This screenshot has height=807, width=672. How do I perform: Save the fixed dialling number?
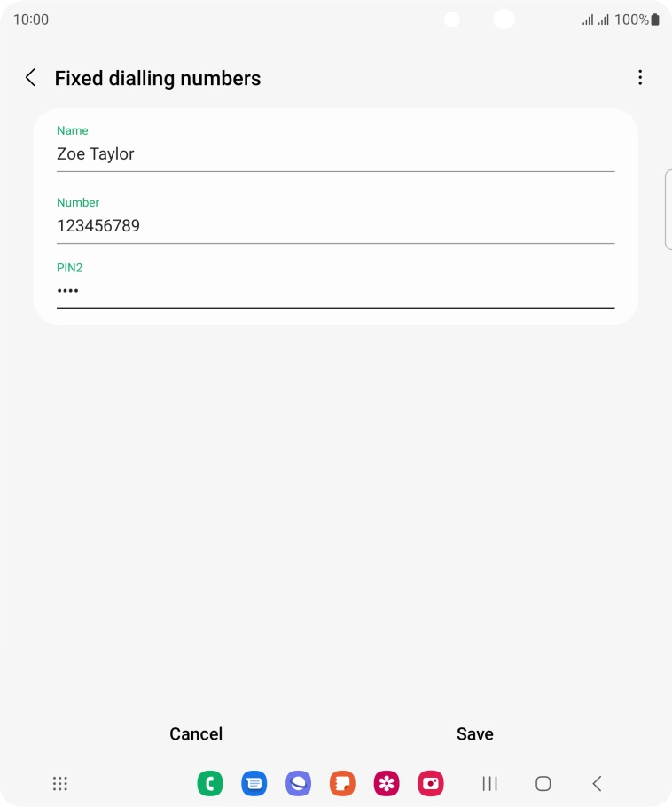coord(474,733)
